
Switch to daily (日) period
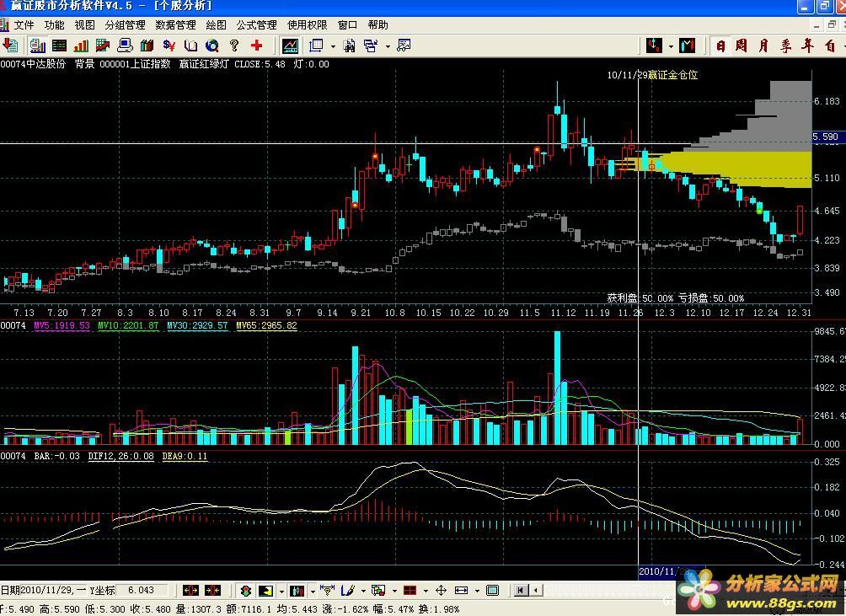(x=720, y=46)
